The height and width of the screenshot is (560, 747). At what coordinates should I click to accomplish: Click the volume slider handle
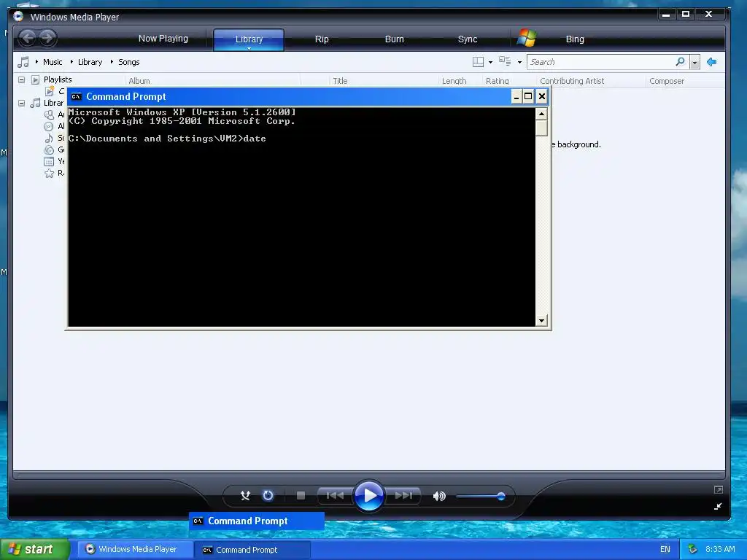(500, 496)
